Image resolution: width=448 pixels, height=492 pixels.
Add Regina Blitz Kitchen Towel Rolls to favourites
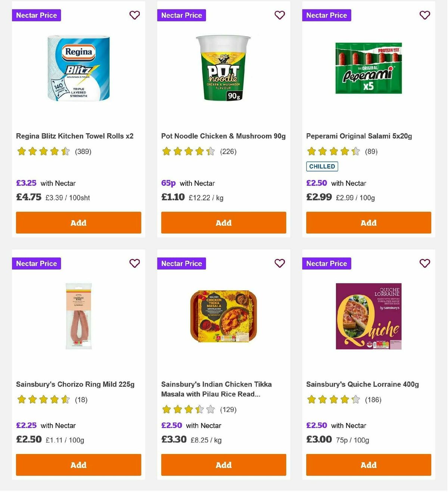[x=135, y=15]
